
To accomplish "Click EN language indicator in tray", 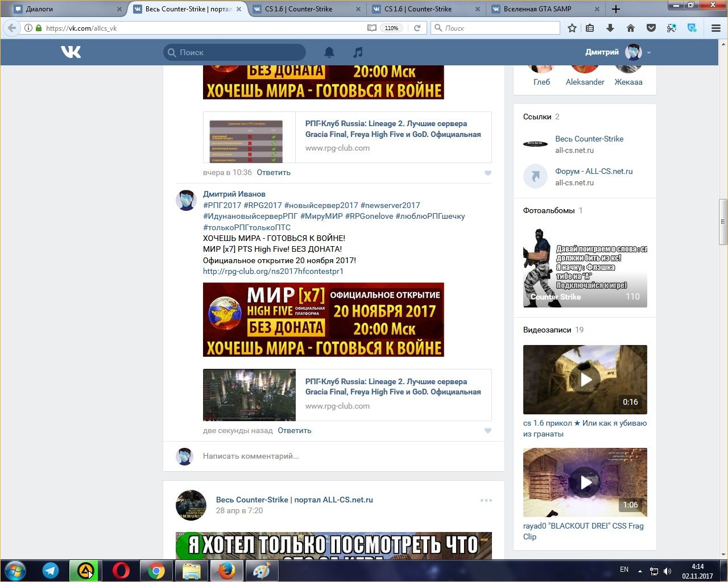I will pyautogui.click(x=624, y=569).
